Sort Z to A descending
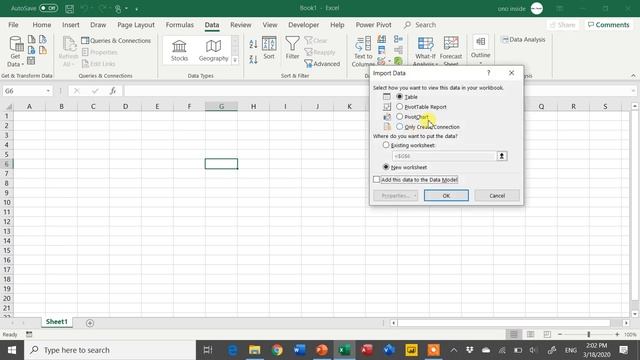The width and height of the screenshot is (640, 360). coord(253,59)
